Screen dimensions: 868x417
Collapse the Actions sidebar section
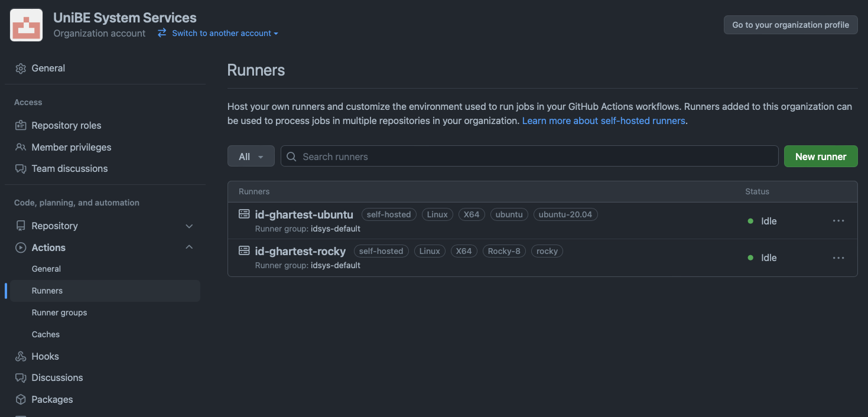pyautogui.click(x=189, y=247)
